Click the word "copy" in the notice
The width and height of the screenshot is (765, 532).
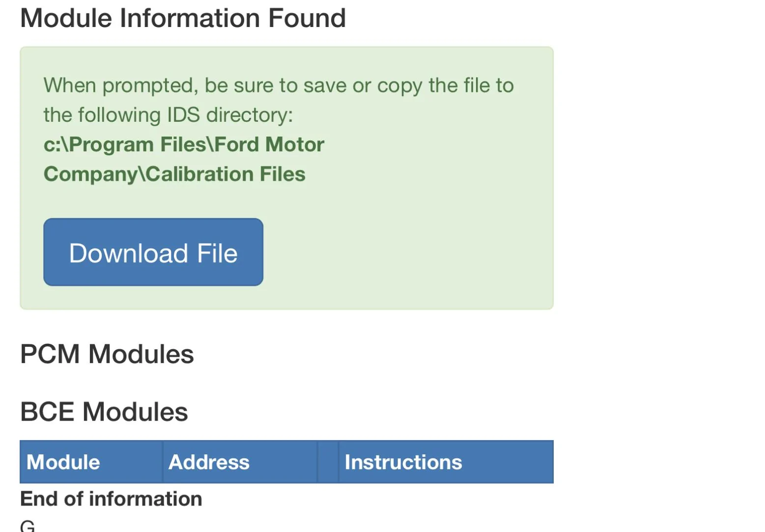399,86
